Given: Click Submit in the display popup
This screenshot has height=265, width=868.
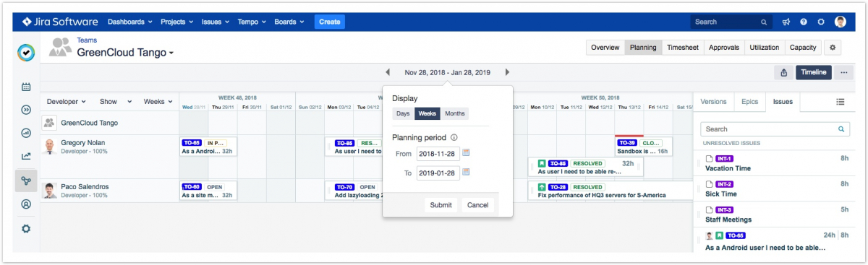Looking at the screenshot, I should (441, 205).
